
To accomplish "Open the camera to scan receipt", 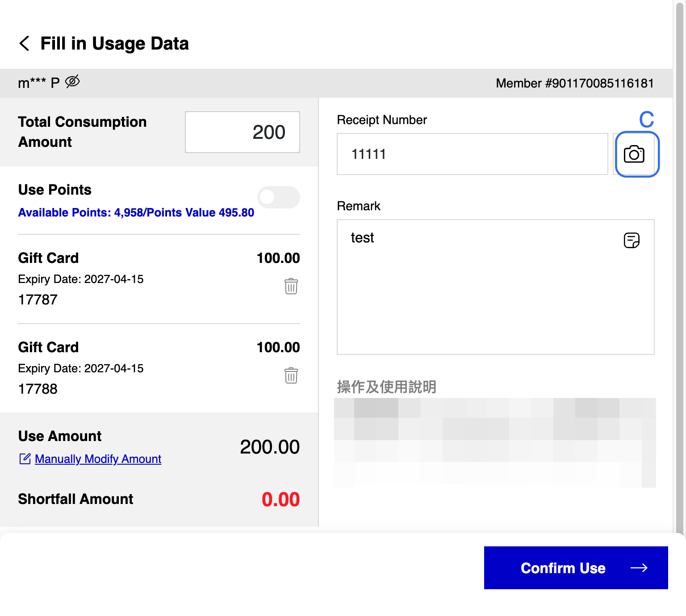I will pyautogui.click(x=634, y=154).
